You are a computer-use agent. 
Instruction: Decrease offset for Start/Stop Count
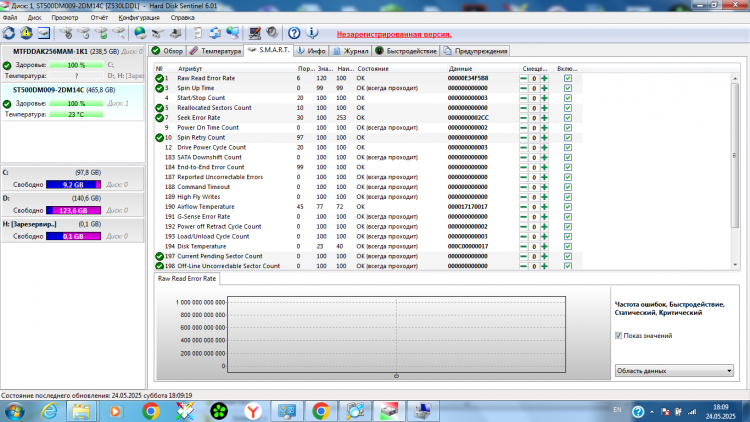point(524,98)
